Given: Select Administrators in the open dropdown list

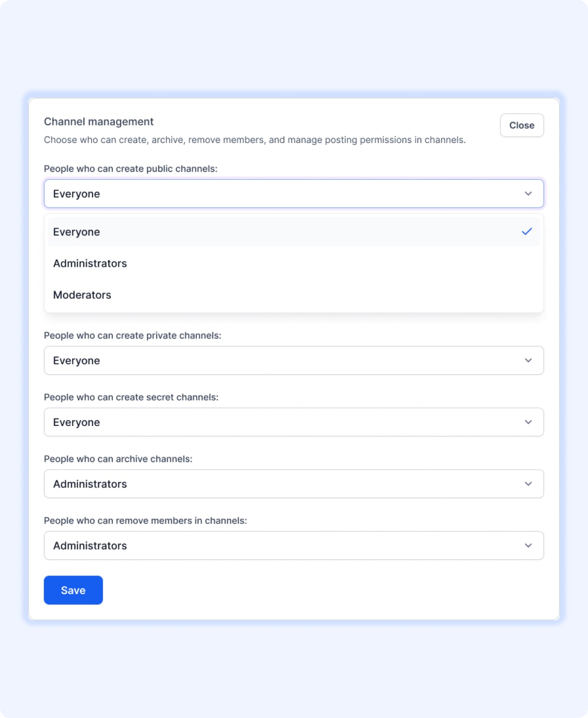Looking at the screenshot, I should point(90,263).
